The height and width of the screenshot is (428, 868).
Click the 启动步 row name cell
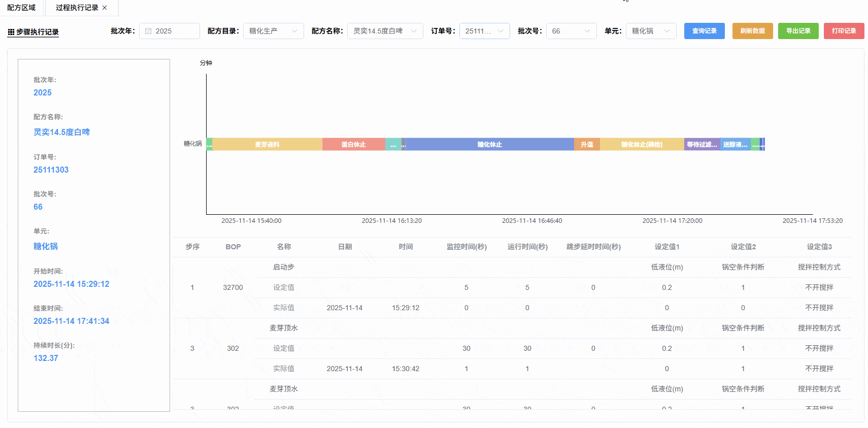[x=284, y=267]
